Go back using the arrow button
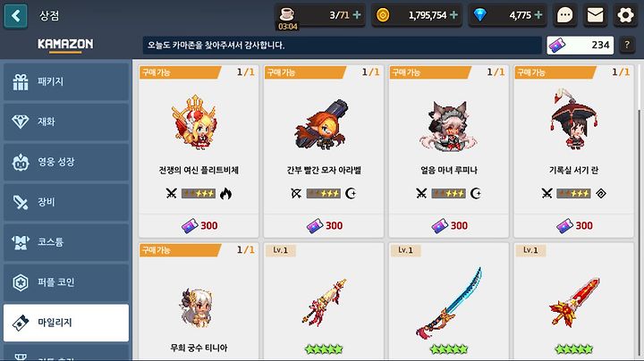 (x=15, y=16)
